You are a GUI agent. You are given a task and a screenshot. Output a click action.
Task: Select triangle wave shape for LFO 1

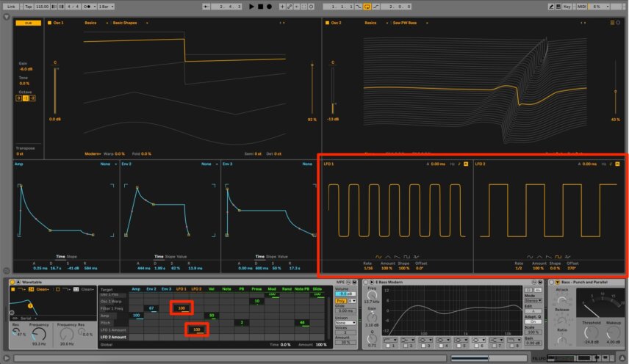pos(388,257)
